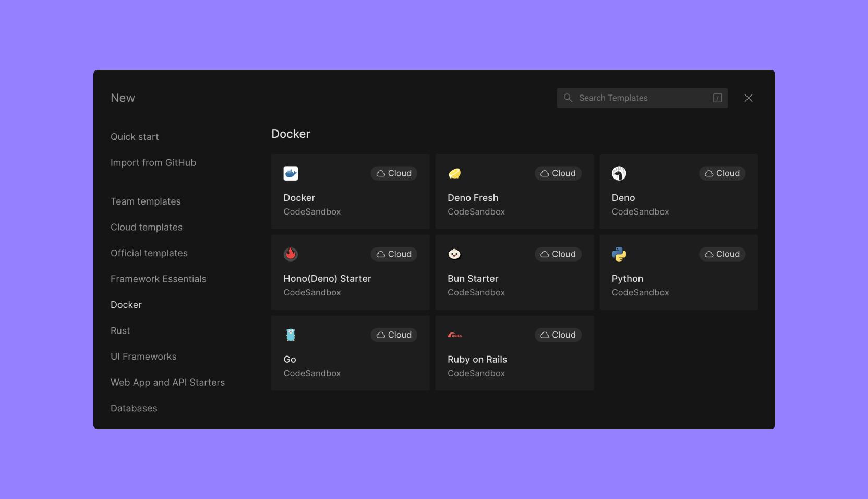This screenshot has height=499, width=868.
Task: Click the Hono flame icon
Action: tap(291, 254)
